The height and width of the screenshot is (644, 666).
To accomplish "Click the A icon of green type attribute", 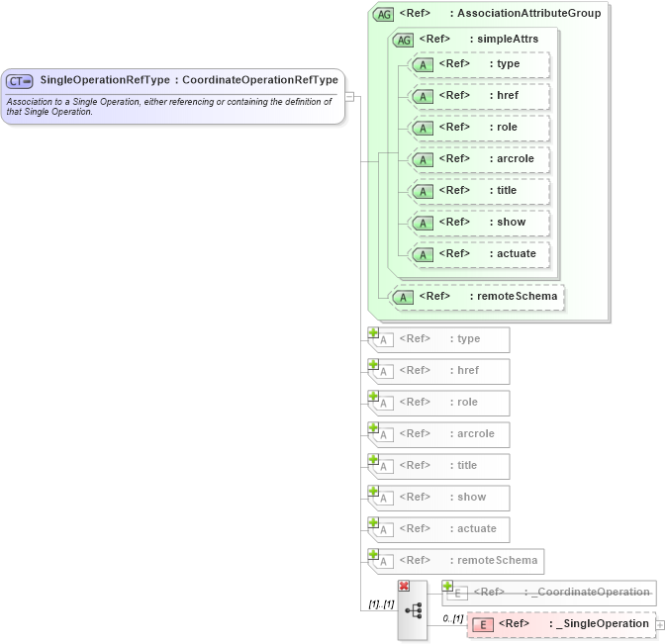I will 423,65.
